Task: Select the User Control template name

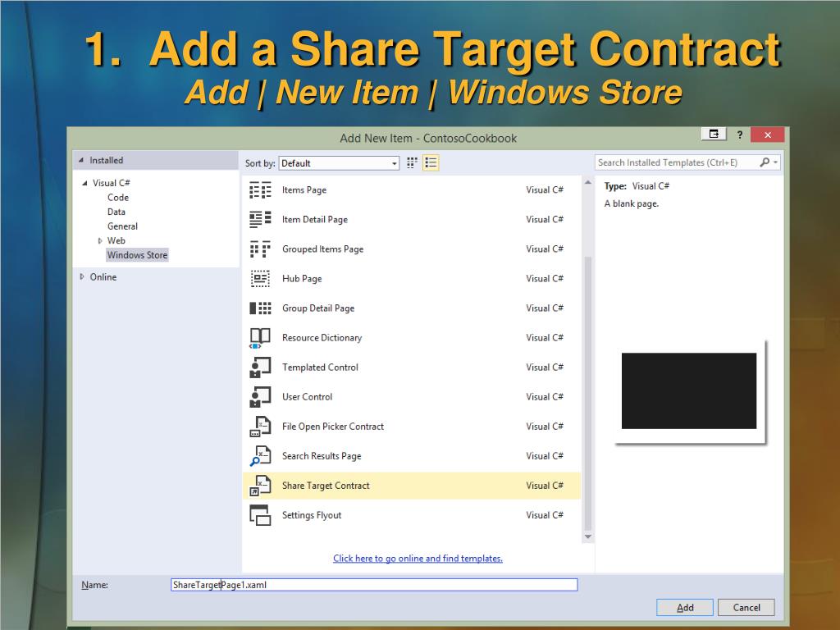Action: tap(307, 397)
